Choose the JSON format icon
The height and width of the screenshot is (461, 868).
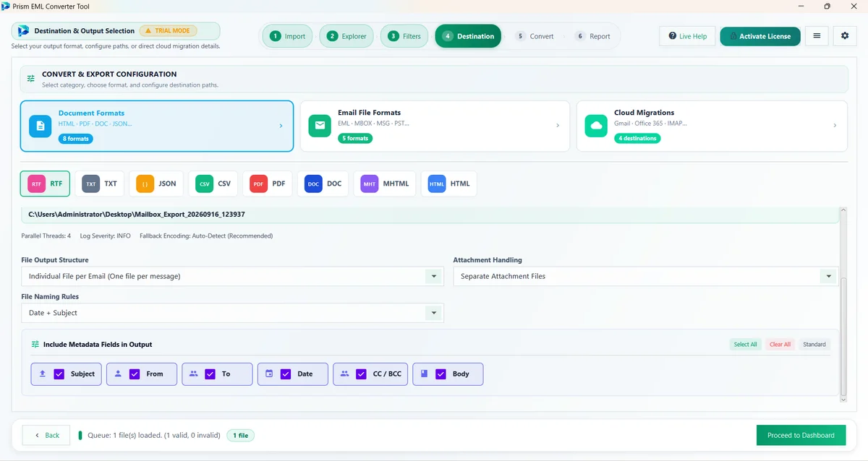pyautogui.click(x=145, y=184)
